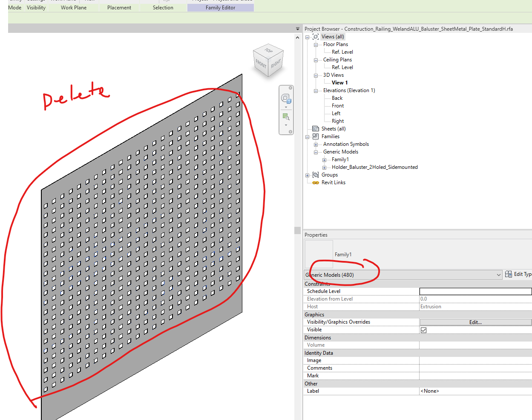The width and height of the screenshot is (532, 420).
Task: Select the Front elevation view
Action: 338,106
